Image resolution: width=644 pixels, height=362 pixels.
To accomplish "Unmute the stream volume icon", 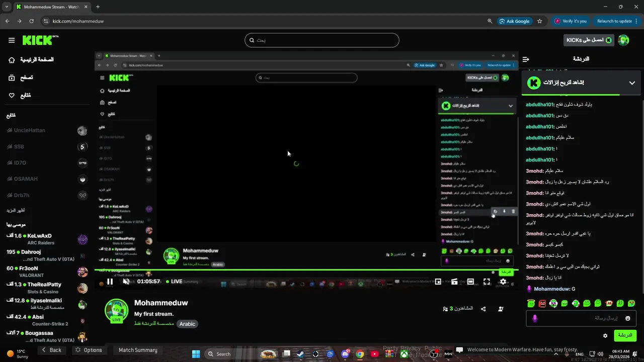I will (126, 282).
